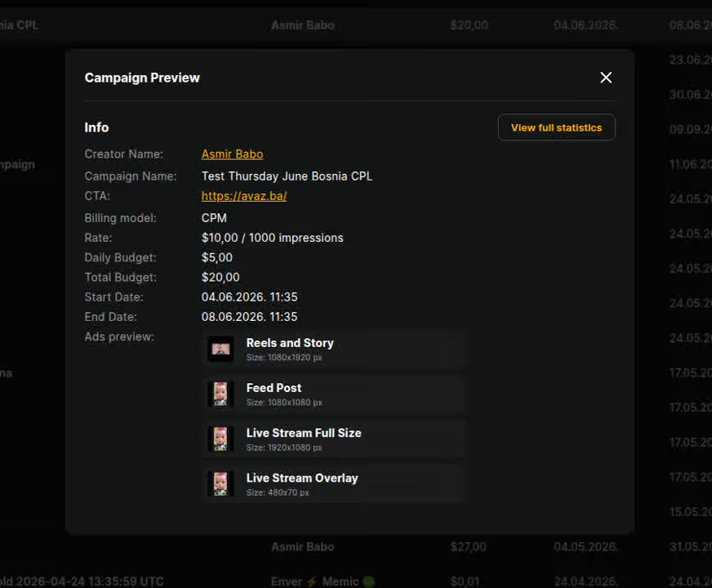This screenshot has height=588, width=712.
Task: Click the Start Date value 04.06.2026. 11:35
Action: coord(249,297)
